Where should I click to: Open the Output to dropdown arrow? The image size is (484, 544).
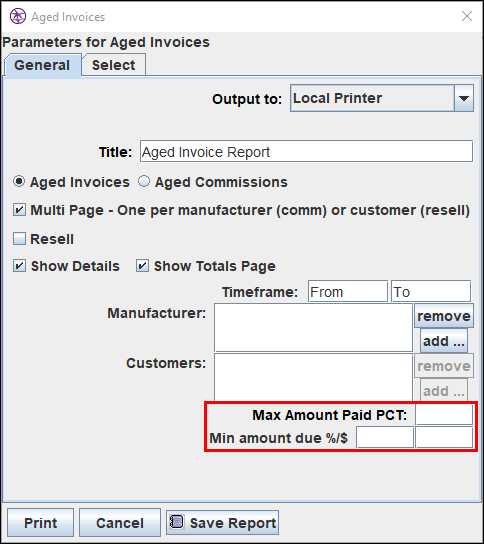(464, 98)
